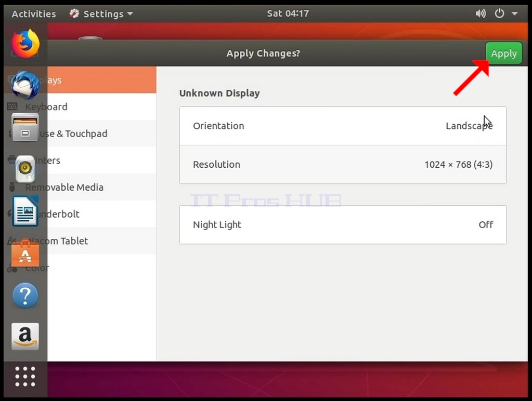The width and height of the screenshot is (532, 401).
Task: Open the Files manager dock icon
Action: 25,127
